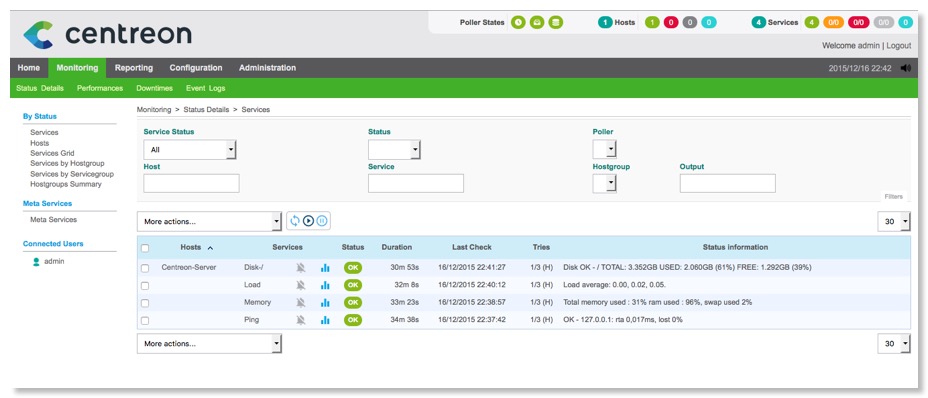928x398 pixels.
Task: Open the top More actions dropdown
Action: [x=210, y=222]
